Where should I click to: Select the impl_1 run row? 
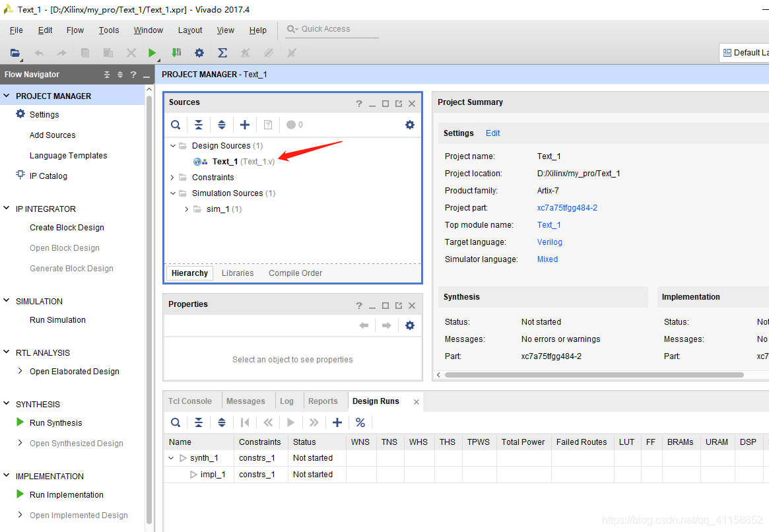click(213, 474)
